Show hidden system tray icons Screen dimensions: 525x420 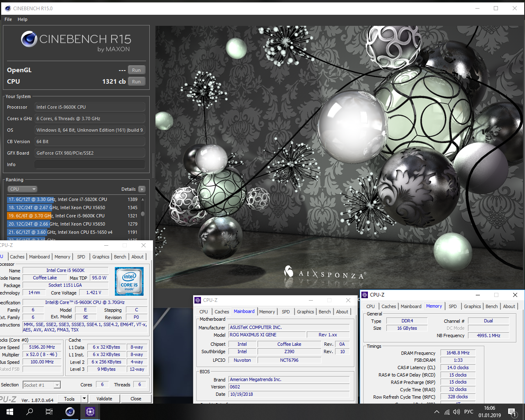point(437,412)
